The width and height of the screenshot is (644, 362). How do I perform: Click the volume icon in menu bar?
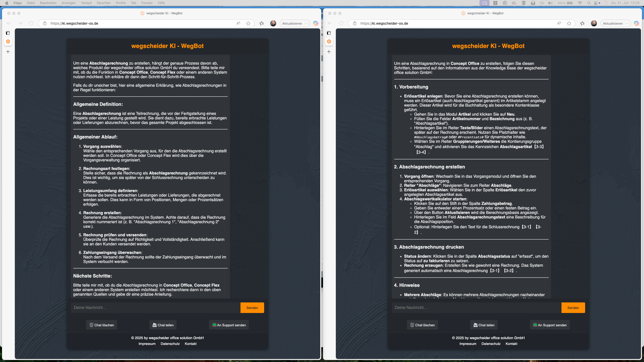[x=550, y=3]
